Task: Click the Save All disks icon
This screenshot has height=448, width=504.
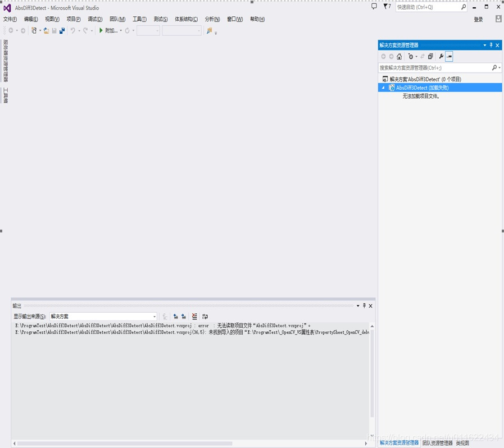Action: coord(62,30)
